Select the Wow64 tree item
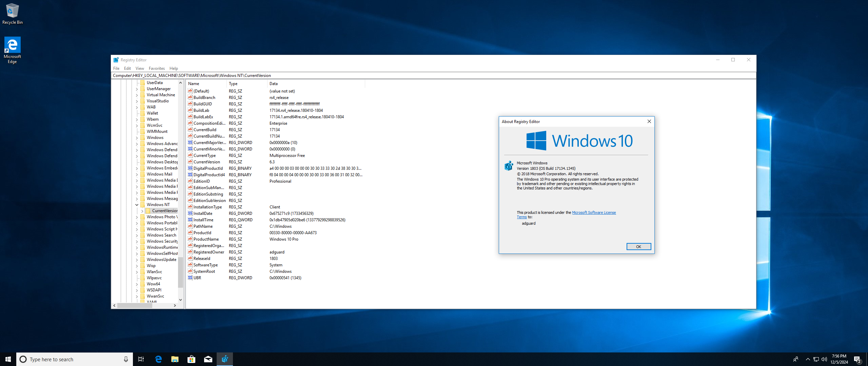 click(x=153, y=284)
